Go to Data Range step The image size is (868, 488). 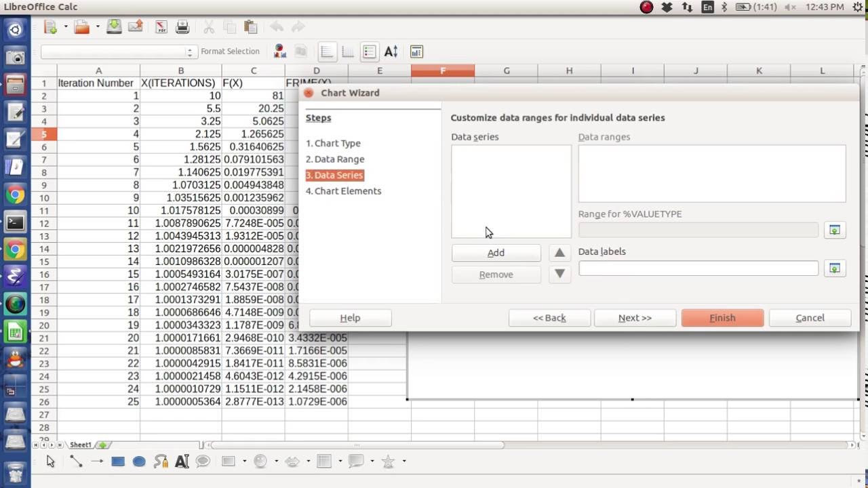[335, 159]
